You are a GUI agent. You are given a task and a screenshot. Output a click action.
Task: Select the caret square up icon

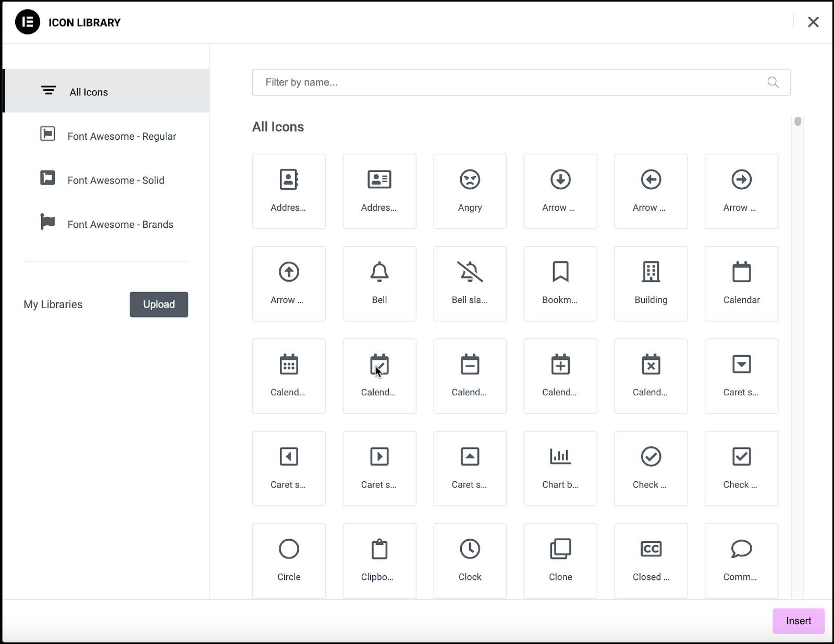pyautogui.click(x=470, y=468)
